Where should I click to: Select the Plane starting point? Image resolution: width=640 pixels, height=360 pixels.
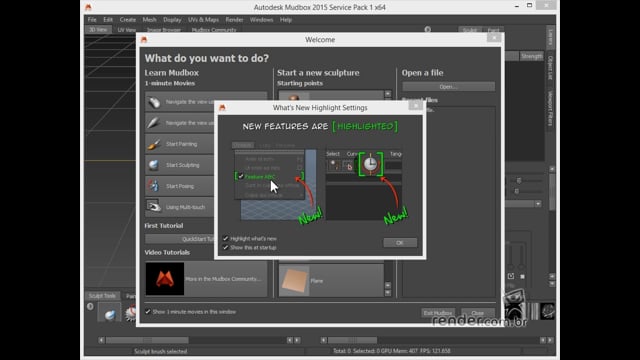coord(331,280)
